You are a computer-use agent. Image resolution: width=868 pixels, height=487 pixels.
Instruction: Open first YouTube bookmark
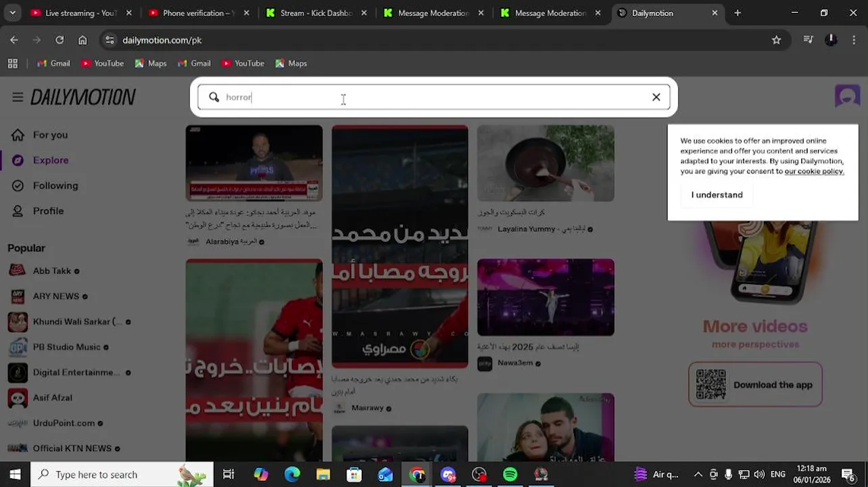[x=102, y=64]
